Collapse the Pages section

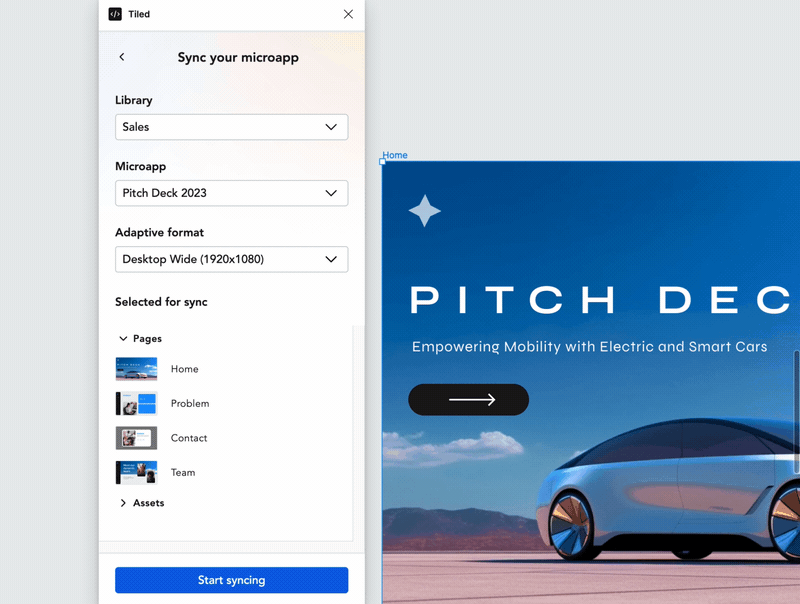pos(123,339)
